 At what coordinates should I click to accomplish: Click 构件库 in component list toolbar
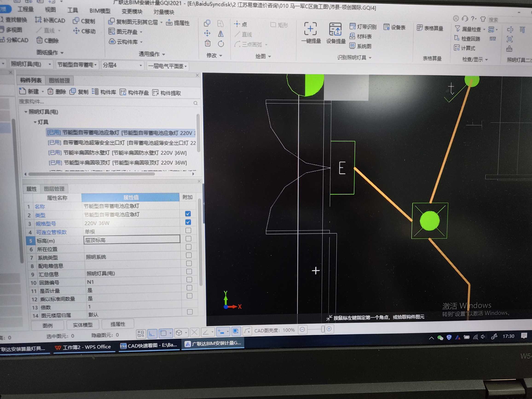pos(104,92)
